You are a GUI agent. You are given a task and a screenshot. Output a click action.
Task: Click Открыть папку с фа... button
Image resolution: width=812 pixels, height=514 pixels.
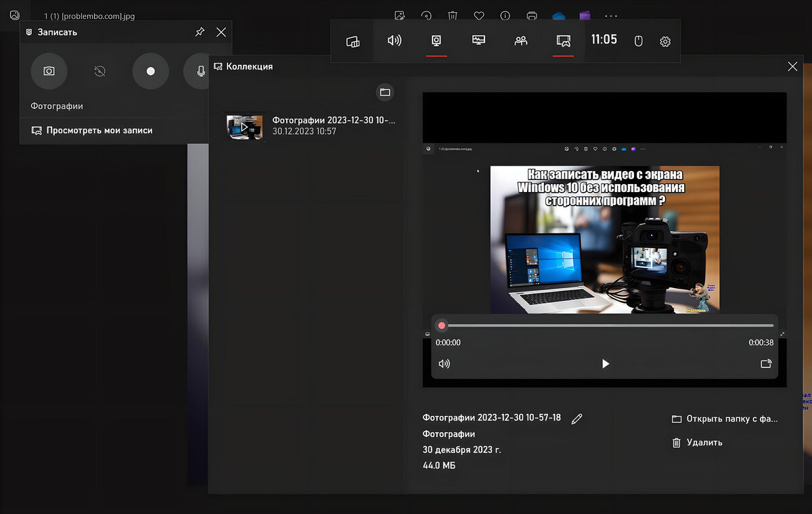(725, 419)
